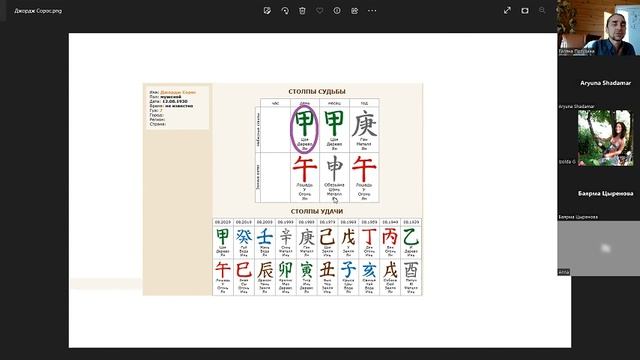The height and width of the screenshot is (360, 640).
Task: Open the three-dots See more menu
Action: tap(372, 11)
